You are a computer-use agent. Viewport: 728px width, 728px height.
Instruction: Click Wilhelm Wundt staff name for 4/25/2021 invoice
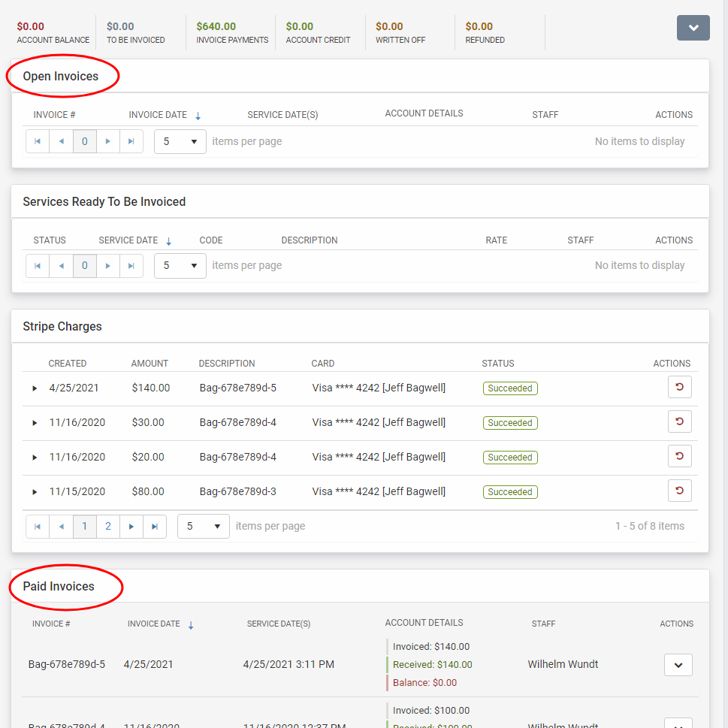coord(563,664)
